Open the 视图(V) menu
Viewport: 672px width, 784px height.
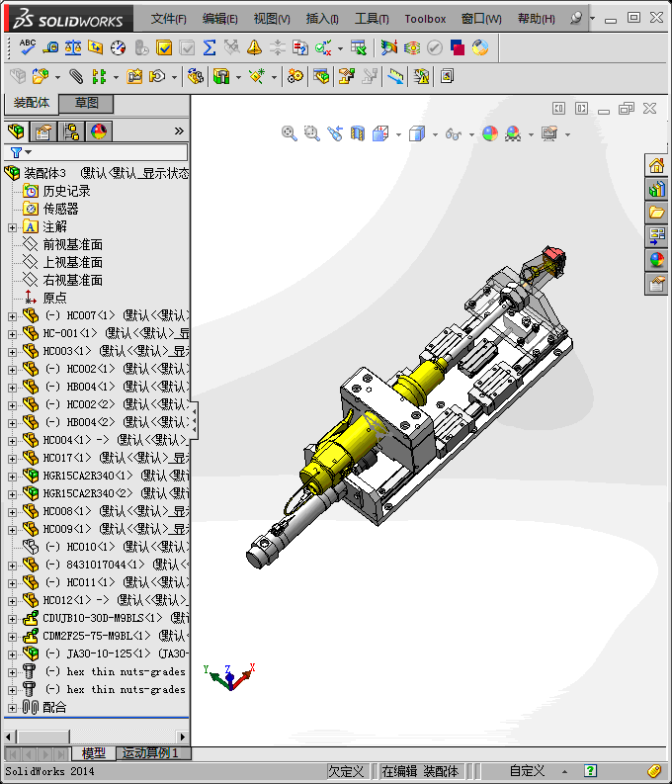click(272, 19)
